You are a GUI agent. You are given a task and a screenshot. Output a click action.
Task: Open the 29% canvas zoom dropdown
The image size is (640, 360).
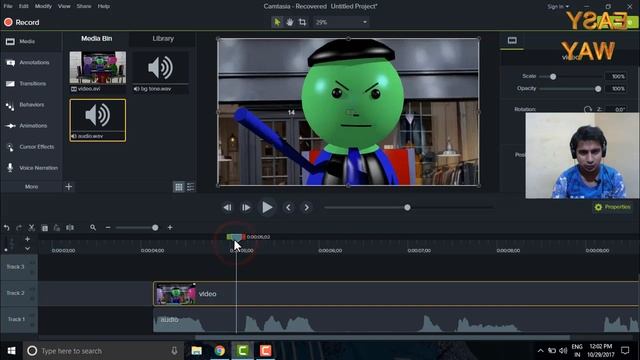[x=341, y=22]
